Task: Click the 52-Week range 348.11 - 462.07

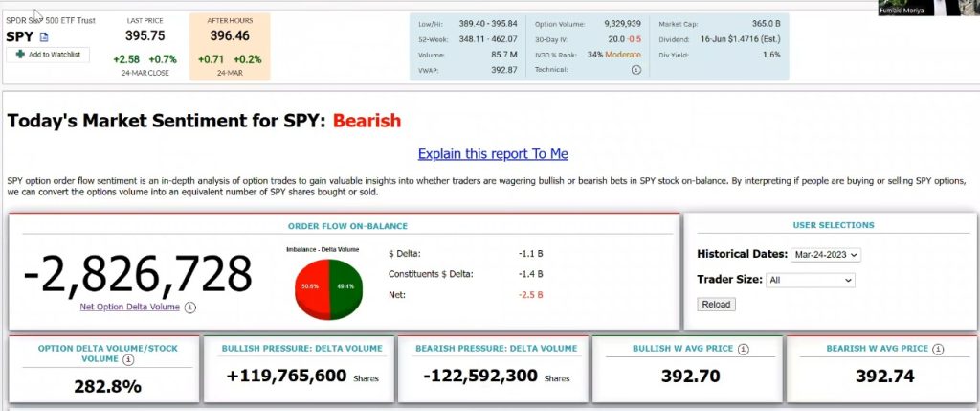Action: pos(488,39)
